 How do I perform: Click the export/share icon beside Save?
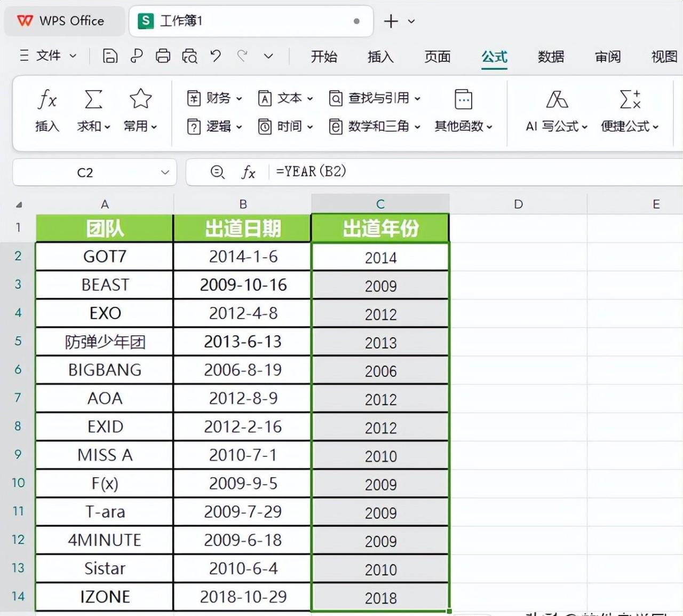(137, 56)
